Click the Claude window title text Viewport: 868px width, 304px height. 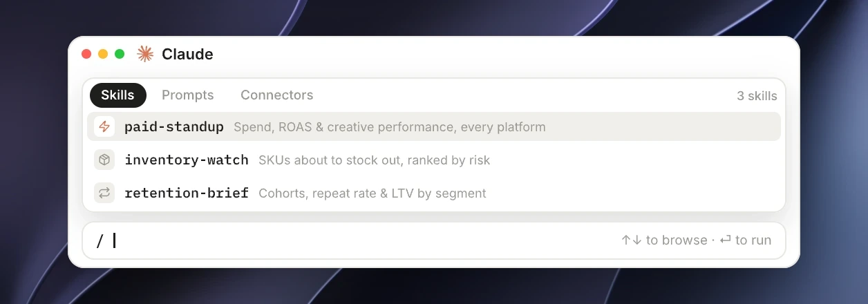pyautogui.click(x=187, y=54)
